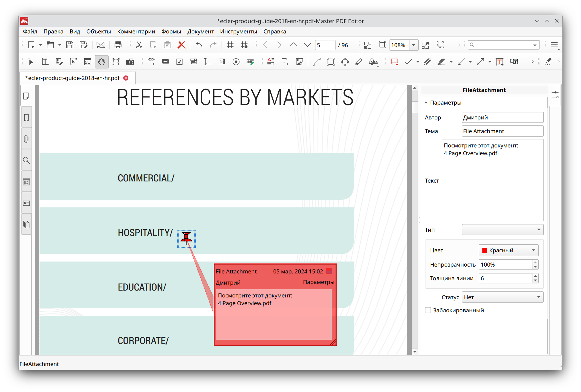Select the Hand tool
581x392 pixels.
pyautogui.click(x=101, y=62)
